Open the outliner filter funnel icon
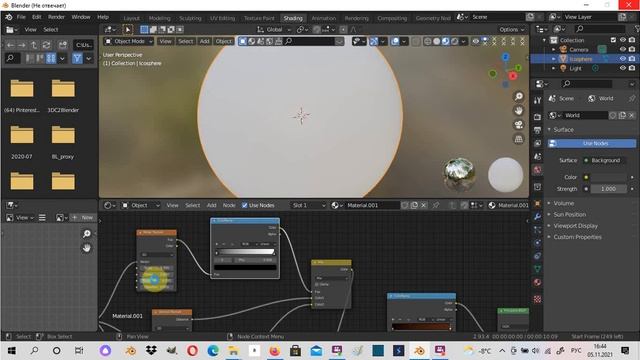Screen dimensions: 640x360 click(637, 29)
